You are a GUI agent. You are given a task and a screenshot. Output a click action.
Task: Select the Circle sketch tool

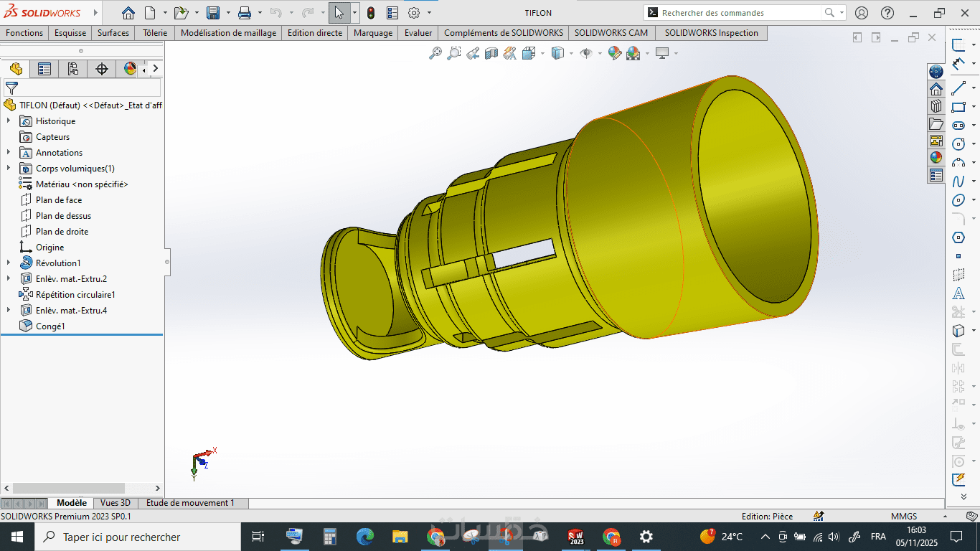958,144
